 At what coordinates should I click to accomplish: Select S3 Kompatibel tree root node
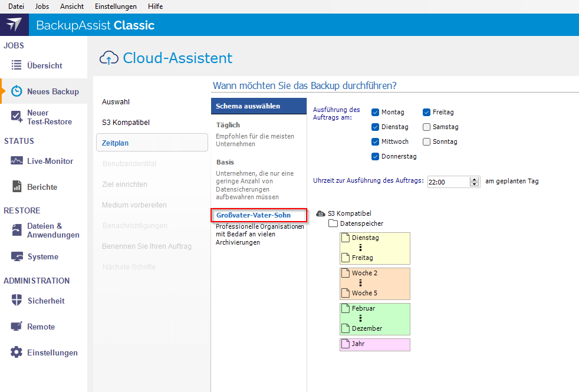tap(349, 213)
